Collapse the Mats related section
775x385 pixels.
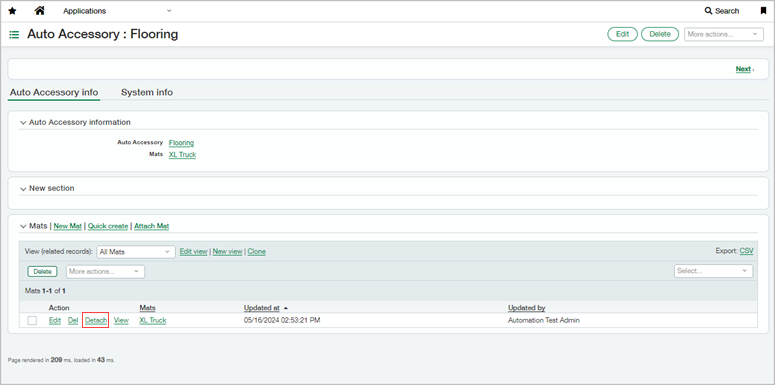[23, 226]
